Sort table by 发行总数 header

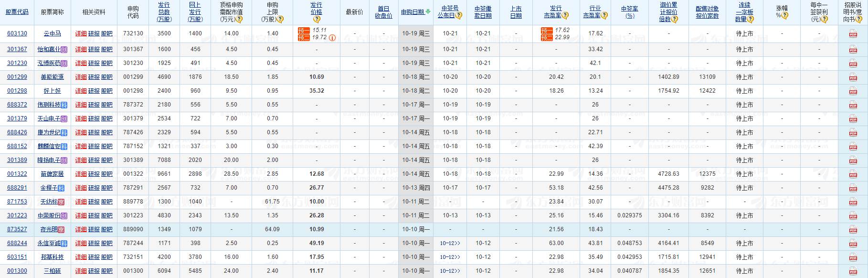point(164,12)
